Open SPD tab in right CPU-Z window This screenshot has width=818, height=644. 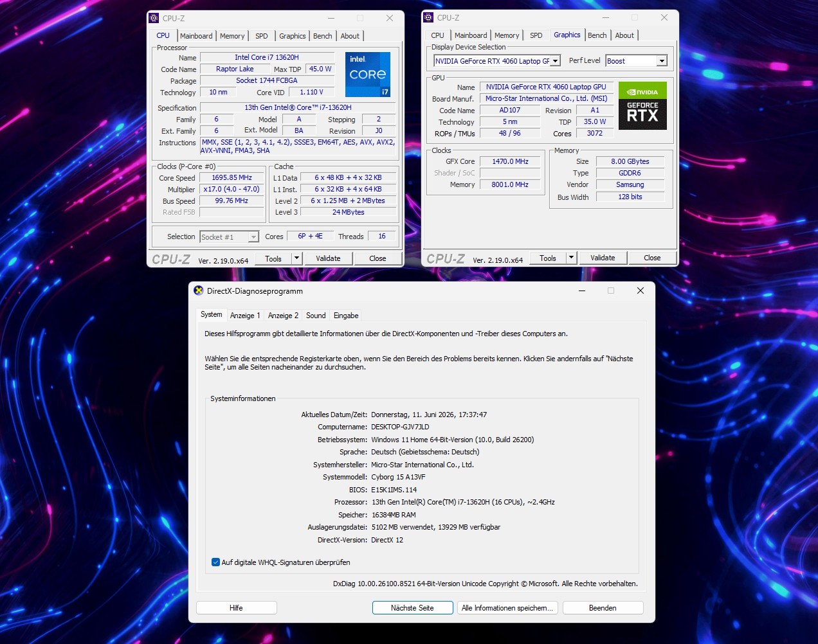(536, 35)
